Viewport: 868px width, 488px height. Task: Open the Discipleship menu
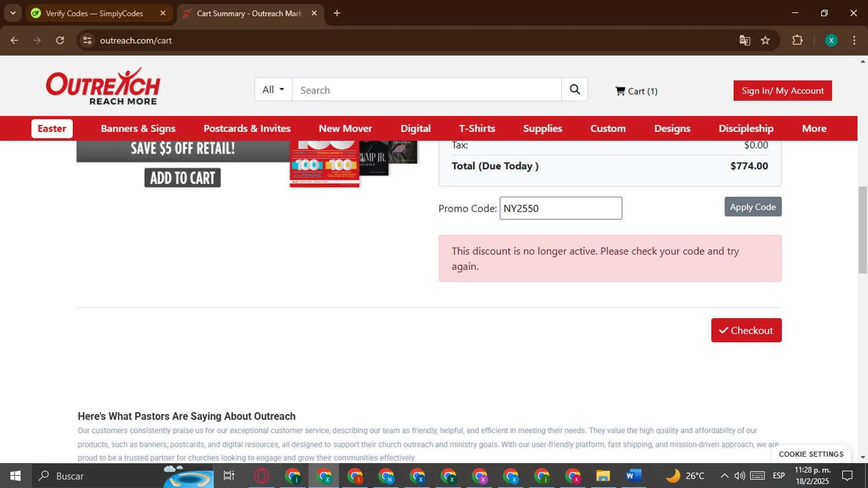click(x=746, y=129)
